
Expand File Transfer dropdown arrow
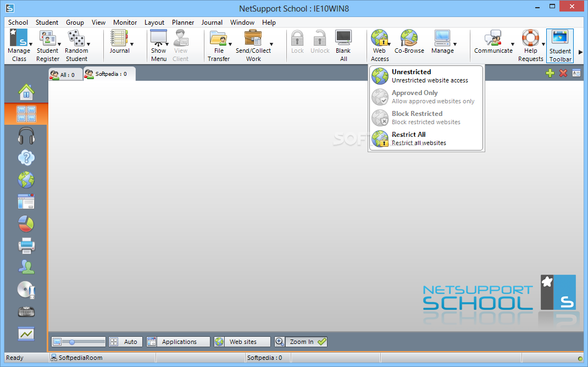(x=230, y=45)
